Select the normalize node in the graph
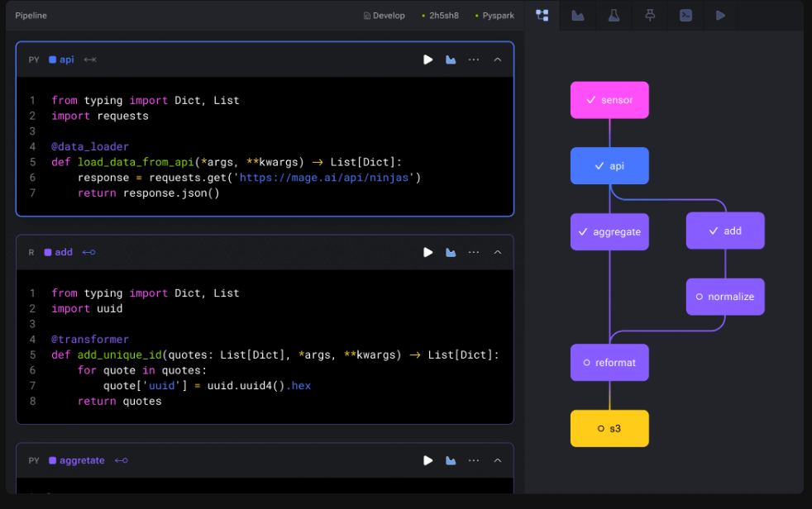 [x=725, y=297]
